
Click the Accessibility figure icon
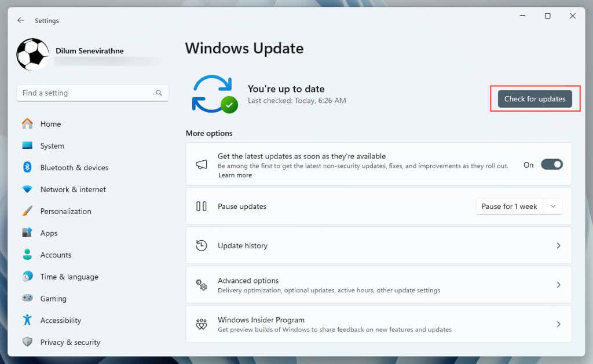tap(27, 320)
